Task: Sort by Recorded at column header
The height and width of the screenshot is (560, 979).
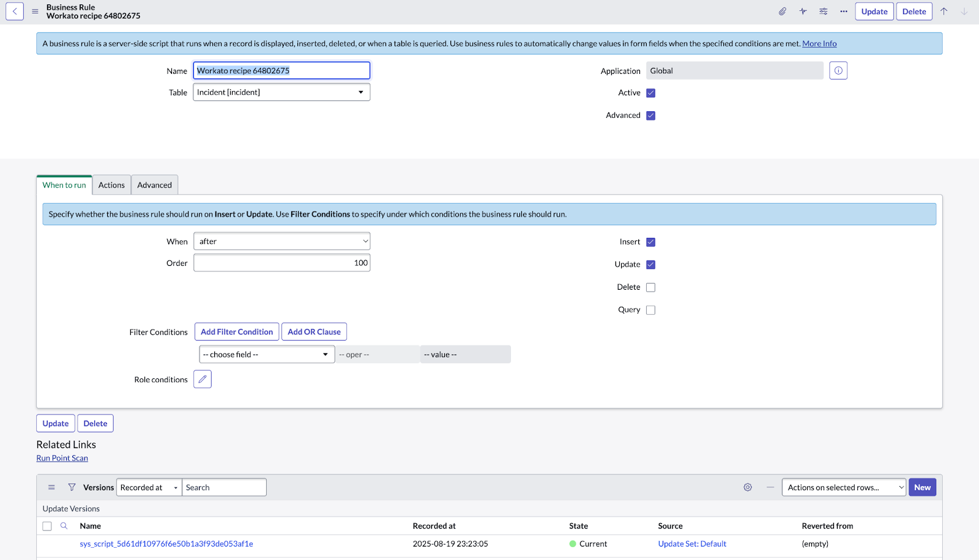Action: pyautogui.click(x=434, y=526)
